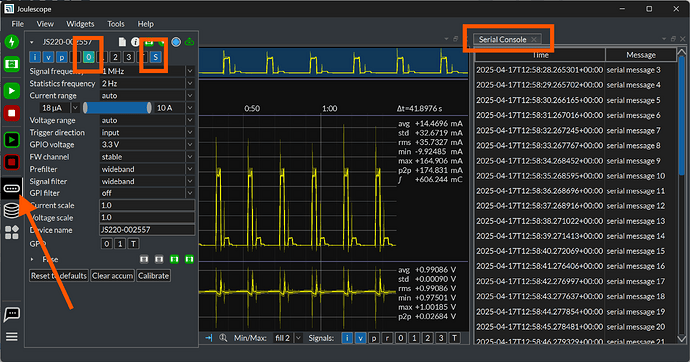Click the second gray Fuse icon
Image resolution: width=690 pixels, height=362 pixels.
point(159,259)
